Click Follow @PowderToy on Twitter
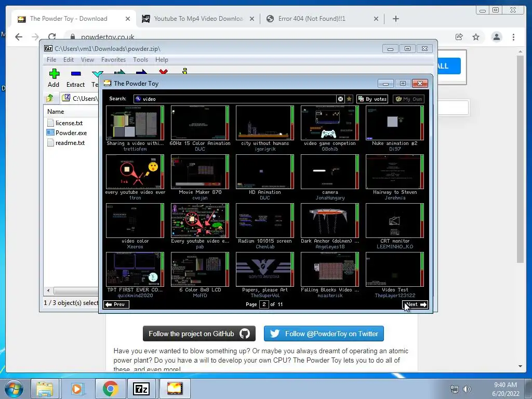 [x=324, y=334]
